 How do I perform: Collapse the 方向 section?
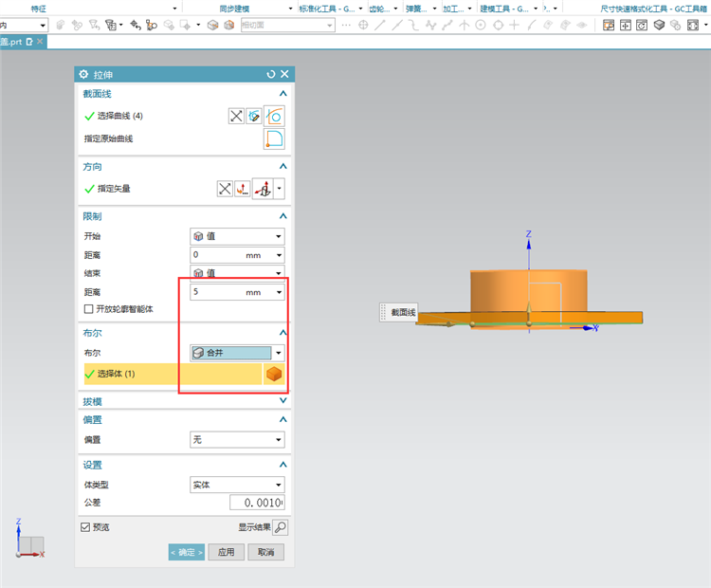283,166
